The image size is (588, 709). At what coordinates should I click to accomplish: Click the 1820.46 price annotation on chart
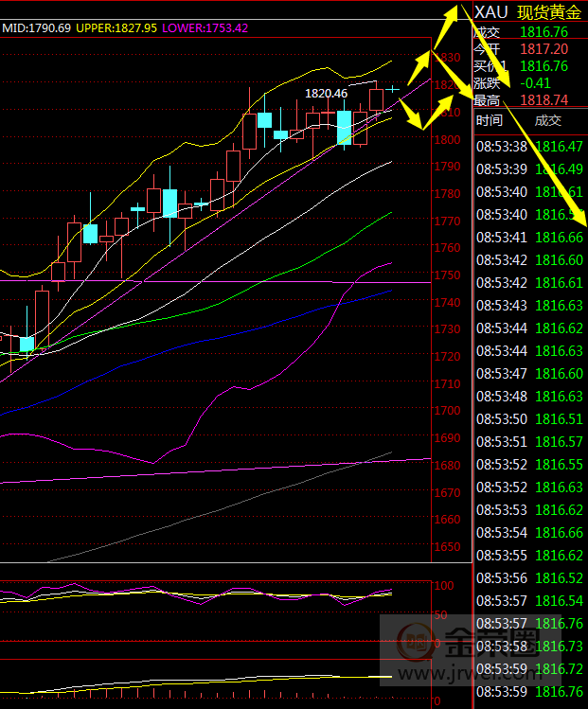(326, 94)
